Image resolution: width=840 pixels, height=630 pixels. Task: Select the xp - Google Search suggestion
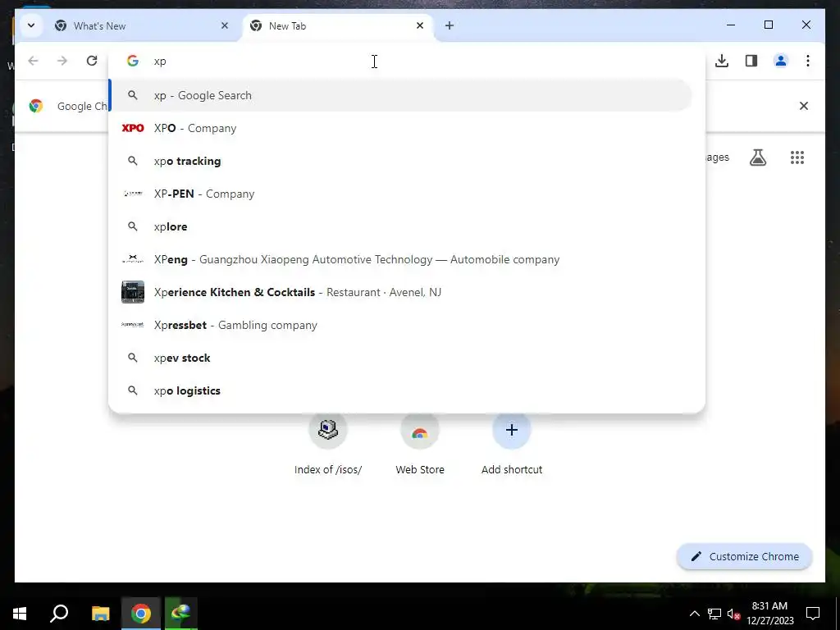(400, 95)
